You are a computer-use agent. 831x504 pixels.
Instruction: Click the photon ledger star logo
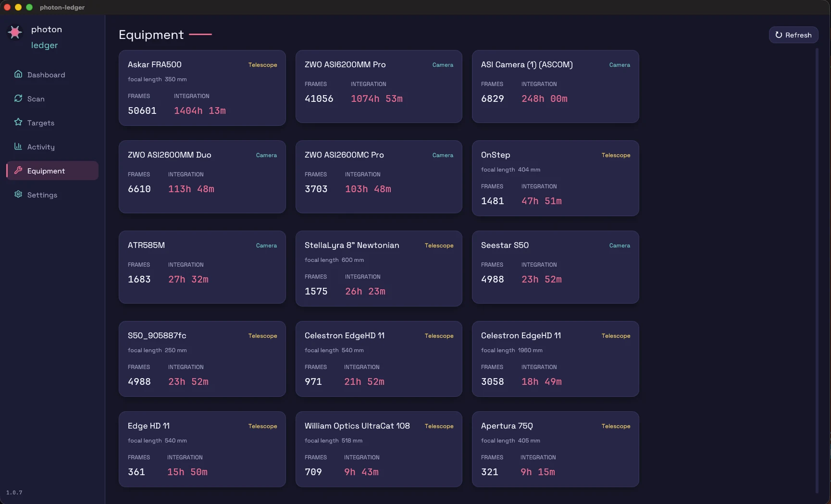15,32
